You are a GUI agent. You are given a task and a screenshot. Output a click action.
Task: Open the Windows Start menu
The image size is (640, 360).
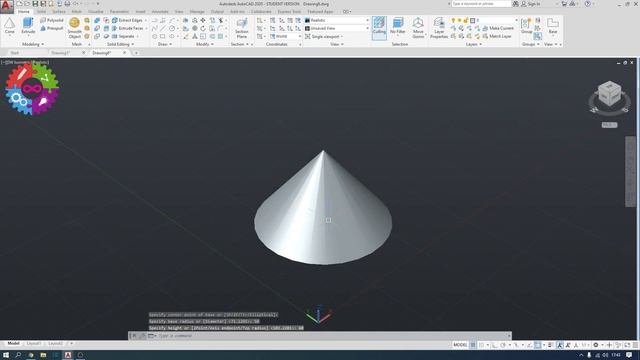coord(6,355)
